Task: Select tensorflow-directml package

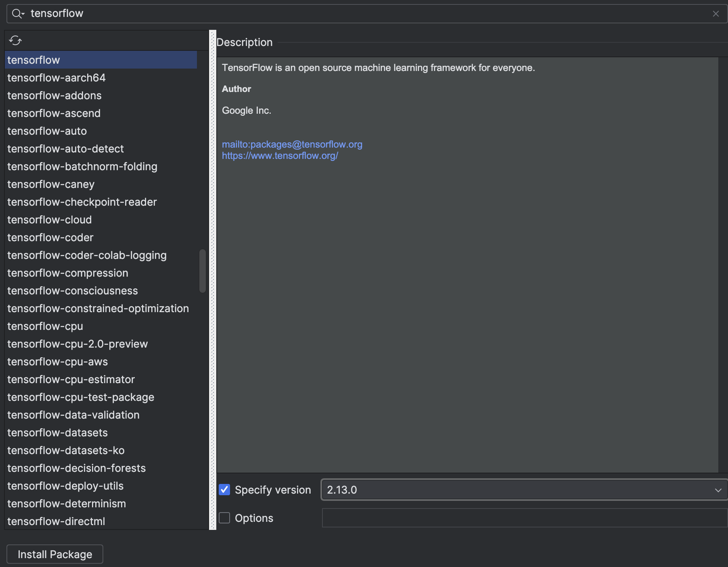Action: click(x=101, y=521)
